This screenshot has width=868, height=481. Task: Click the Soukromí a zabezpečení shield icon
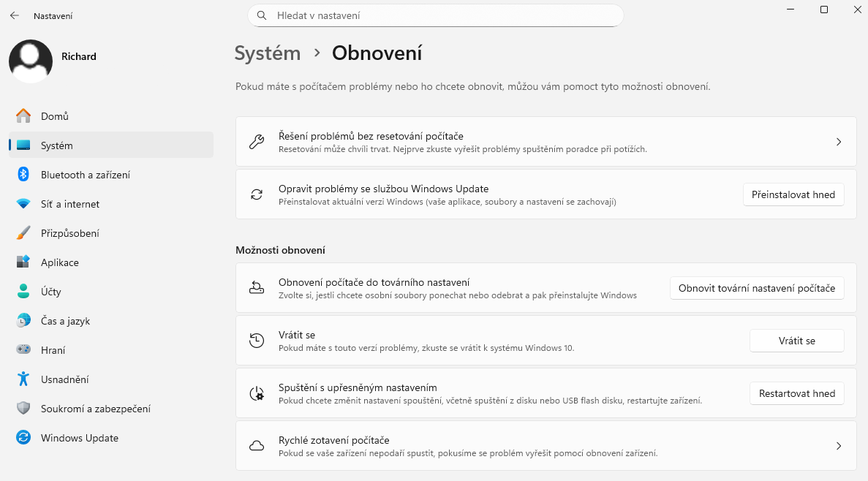pyautogui.click(x=21, y=409)
